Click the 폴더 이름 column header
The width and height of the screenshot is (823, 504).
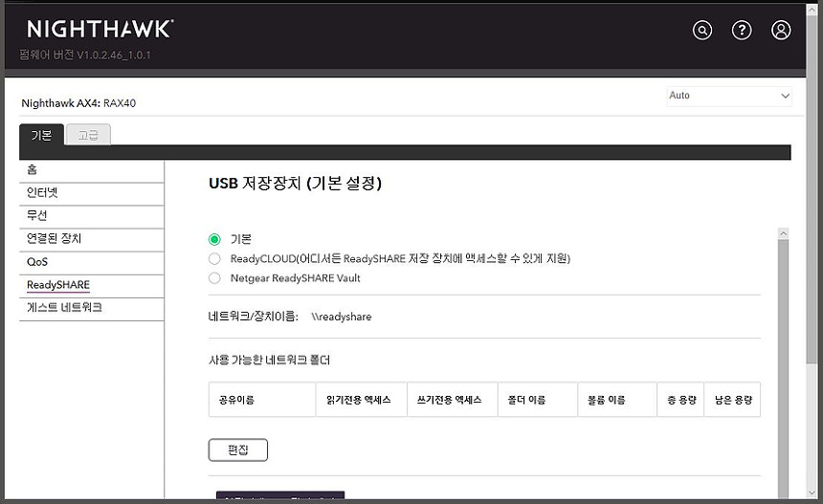[538, 400]
